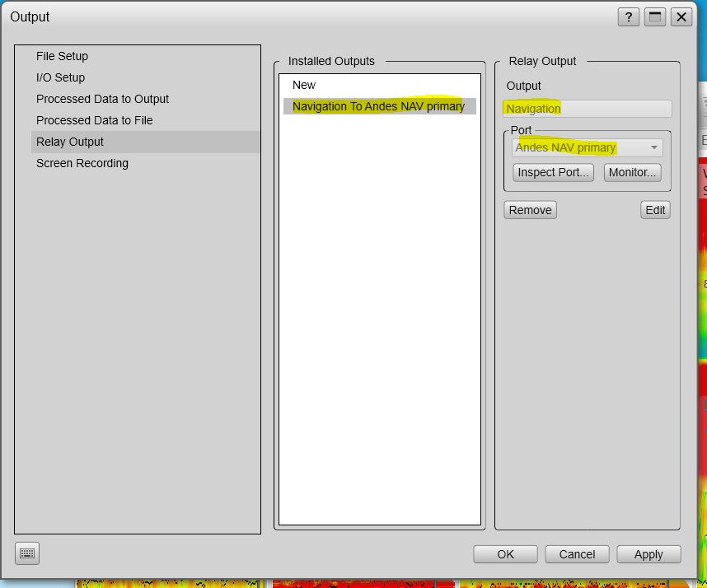
Task: Click the Output field showing Navigation
Action: 587,109
